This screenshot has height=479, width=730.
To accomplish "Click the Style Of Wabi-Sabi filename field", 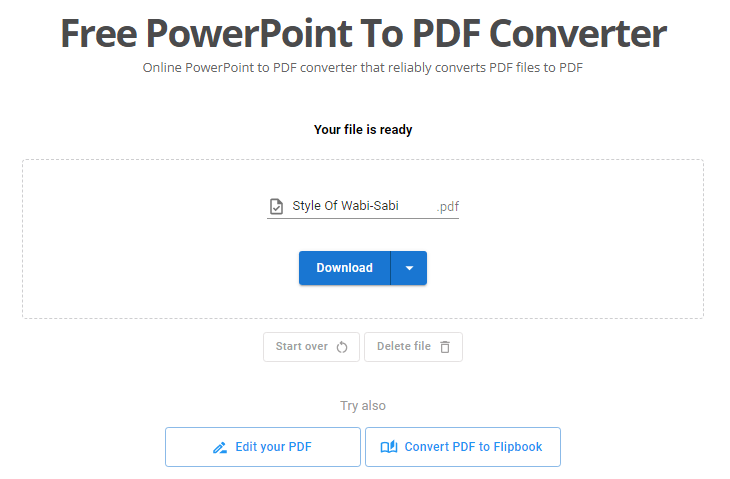I will 345,206.
